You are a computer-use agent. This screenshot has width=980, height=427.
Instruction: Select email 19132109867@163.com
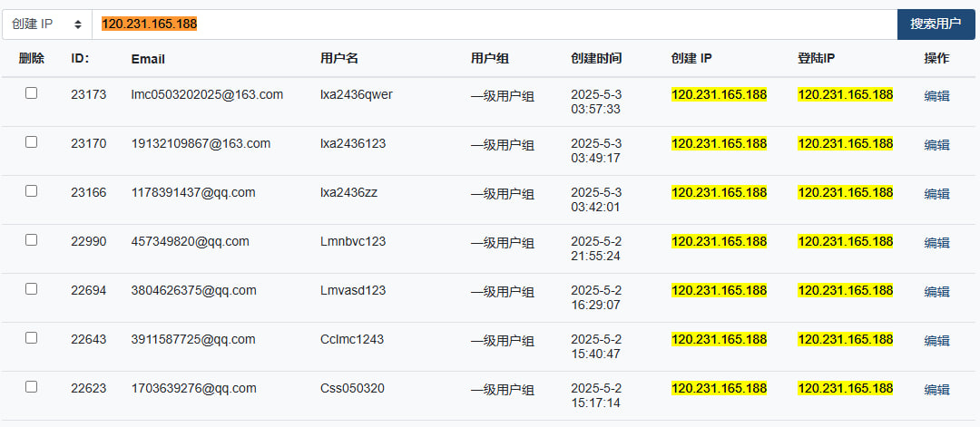click(x=201, y=143)
